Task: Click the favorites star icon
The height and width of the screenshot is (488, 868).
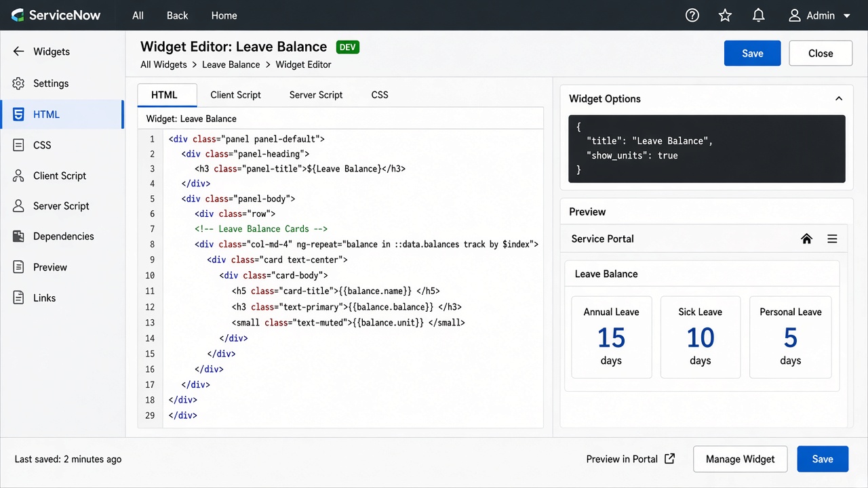Action: coord(726,15)
